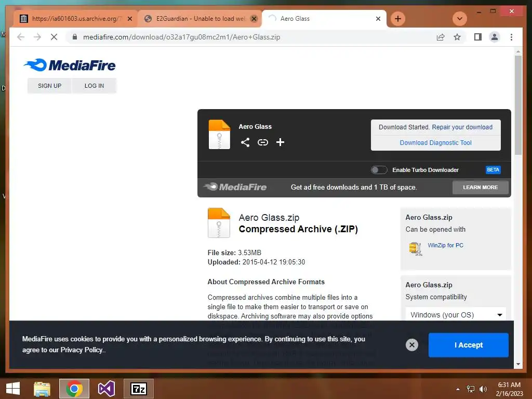Open Download Diagnostic Tool link
The width and height of the screenshot is (532, 399).
pyautogui.click(x=436, y=142)
